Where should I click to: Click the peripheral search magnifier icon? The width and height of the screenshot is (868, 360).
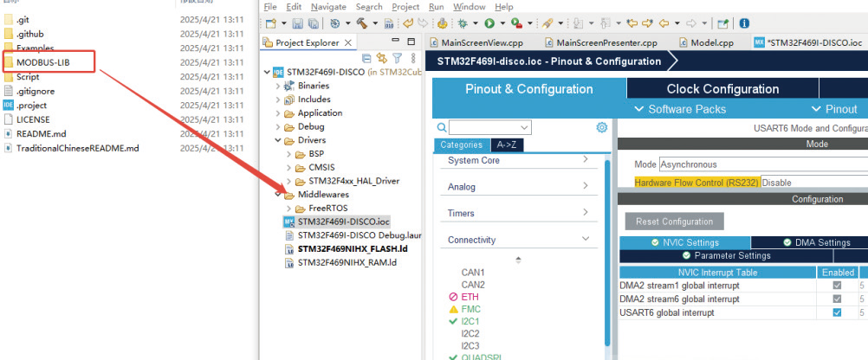pos(441,127)
